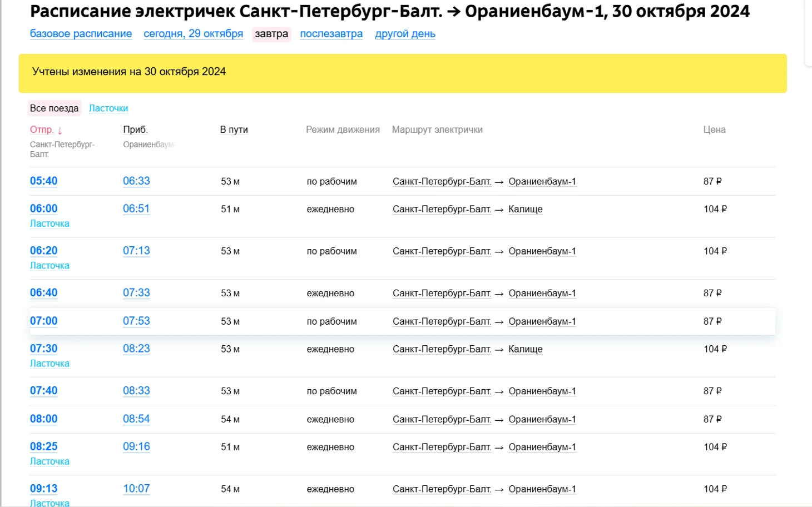812x507 pixels.
Task: Open the другой день date picker
Action: pos(405,34)
